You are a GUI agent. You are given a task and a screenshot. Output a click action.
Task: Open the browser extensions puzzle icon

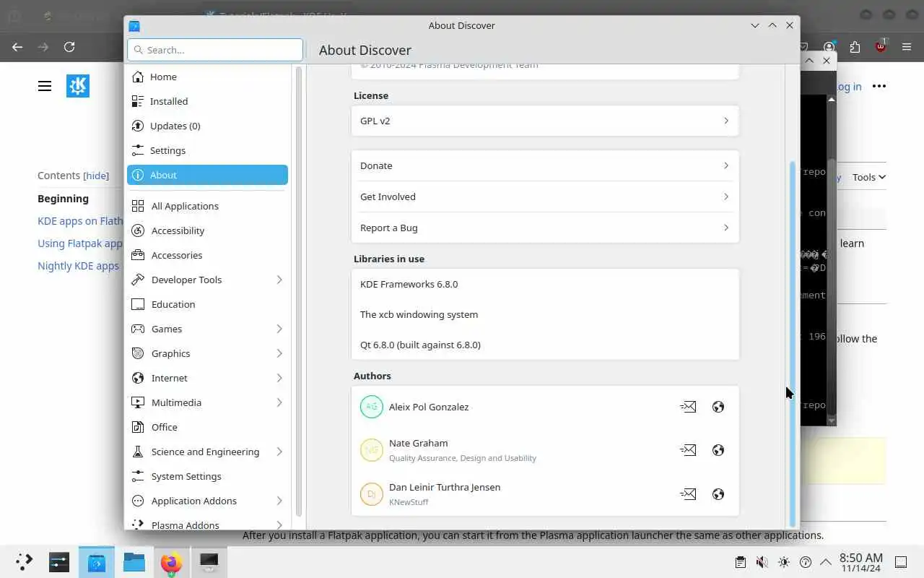(855, 47)
